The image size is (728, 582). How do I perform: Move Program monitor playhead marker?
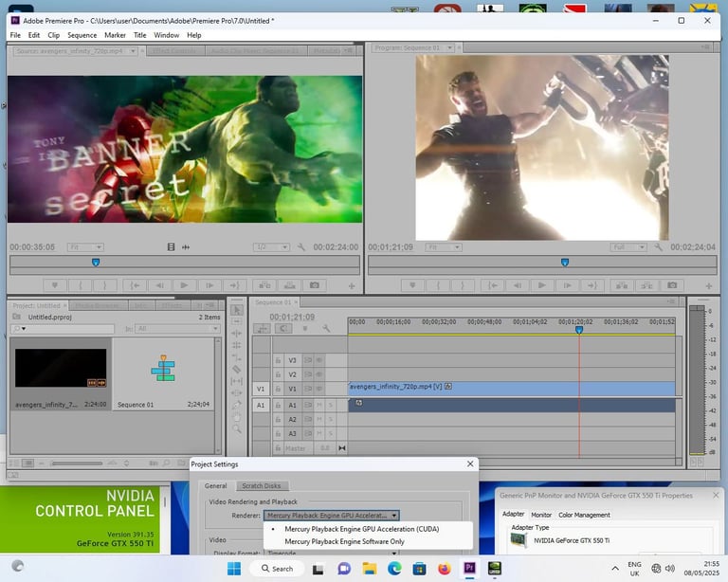[x=565, y=263]
